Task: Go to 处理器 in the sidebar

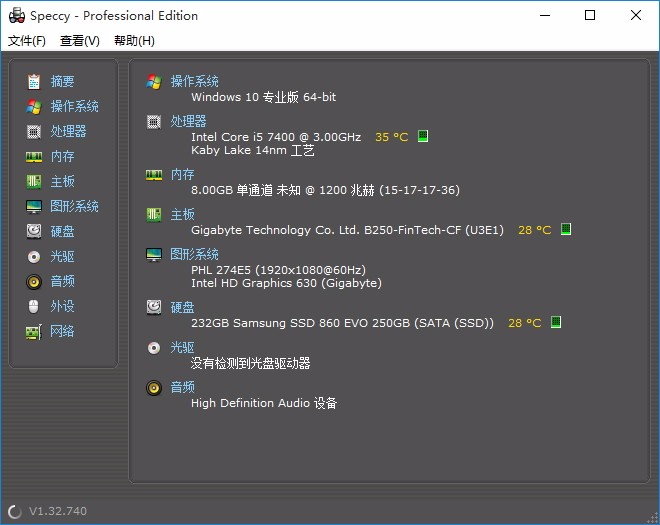Action: tap(69, 131)
